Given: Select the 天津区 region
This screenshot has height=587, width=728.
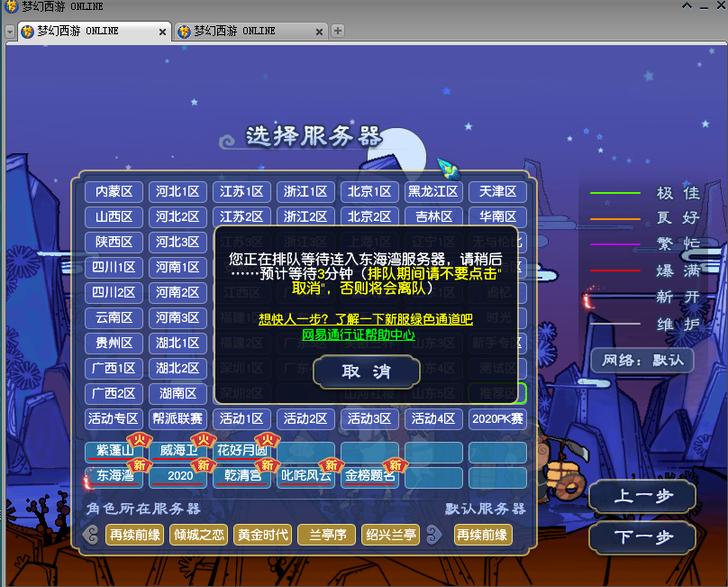Looking at the screenshot, I should coord(497,191).
